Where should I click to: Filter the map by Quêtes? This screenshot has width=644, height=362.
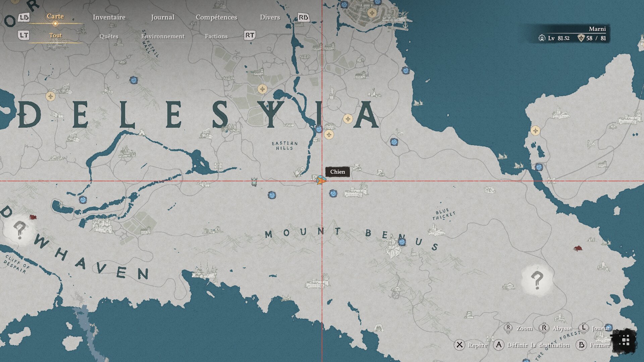109,36
